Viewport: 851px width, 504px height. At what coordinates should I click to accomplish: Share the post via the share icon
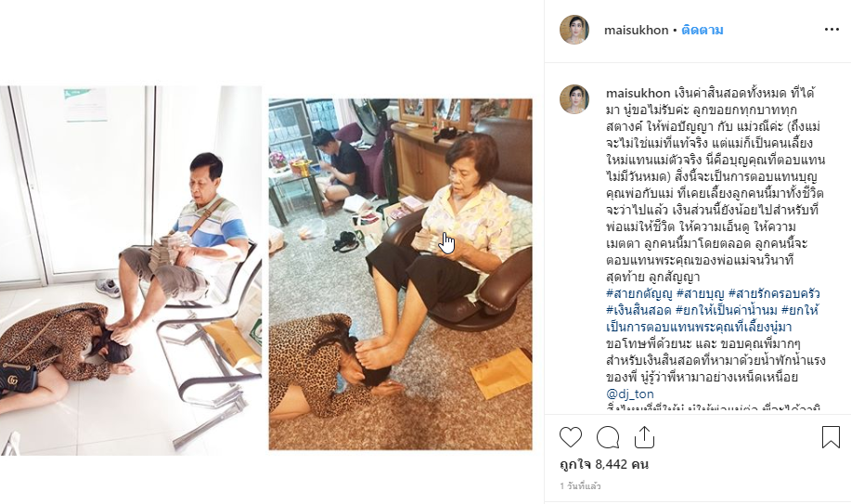pyautogui.click(x=644, y=436)
